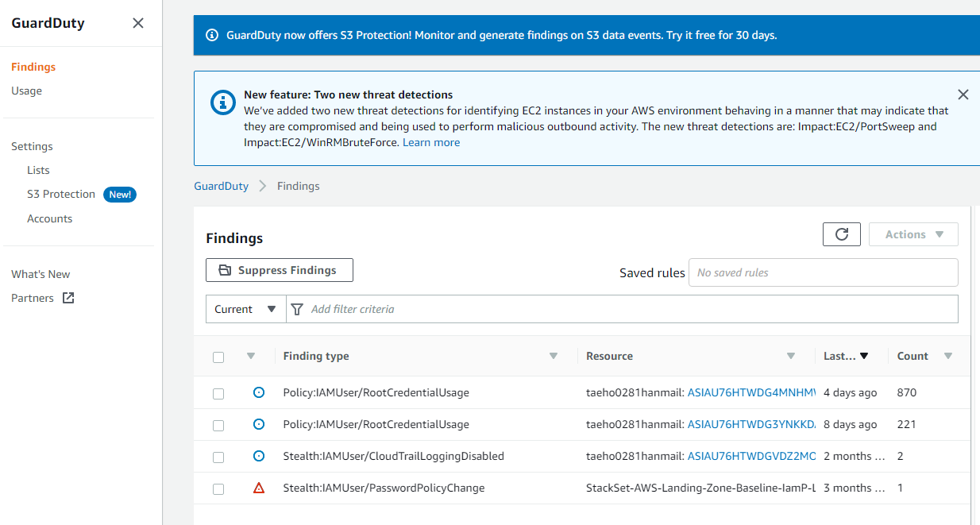Dismiss the new threat detections banner
Viewport: 980px width, 525px height.
[x=963, y=95]
